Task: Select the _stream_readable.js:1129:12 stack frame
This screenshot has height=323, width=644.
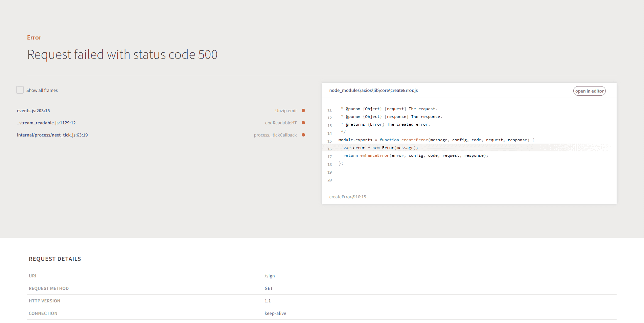Action: (46, 123)
